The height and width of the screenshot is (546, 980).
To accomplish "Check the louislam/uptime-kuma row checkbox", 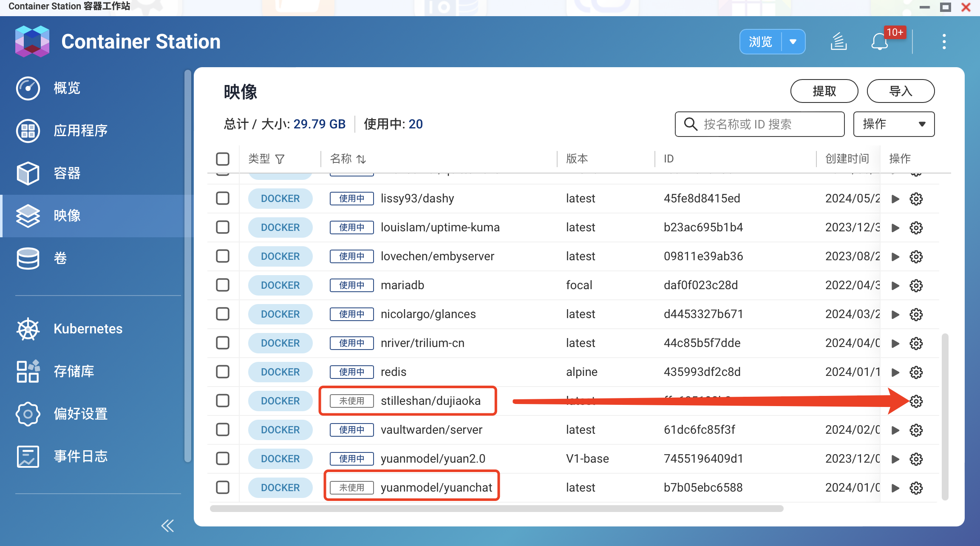I will tap(223, 227).
